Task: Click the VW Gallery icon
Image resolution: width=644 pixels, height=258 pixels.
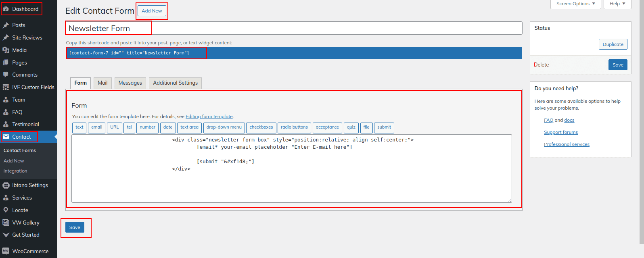Action: 6,223
